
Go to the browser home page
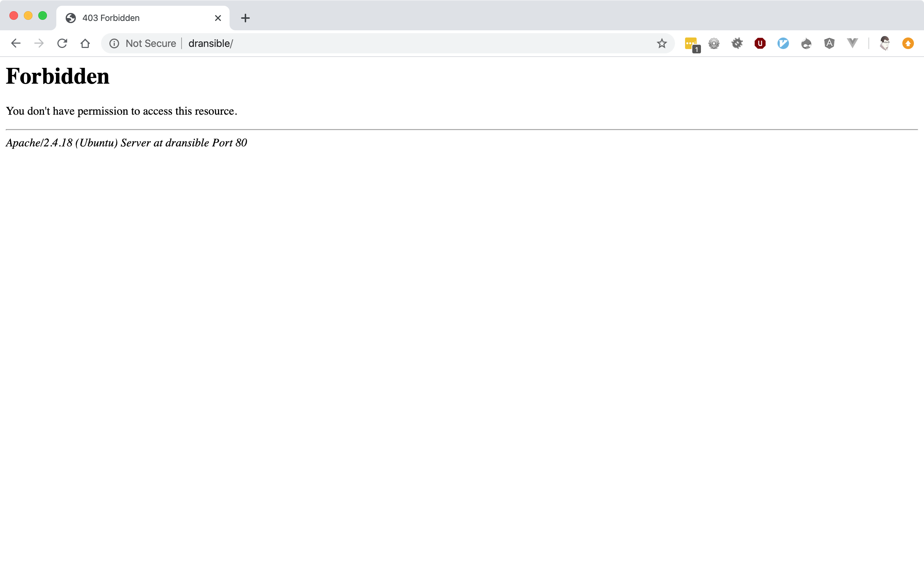pyautogui.click(x=85, y=43)
